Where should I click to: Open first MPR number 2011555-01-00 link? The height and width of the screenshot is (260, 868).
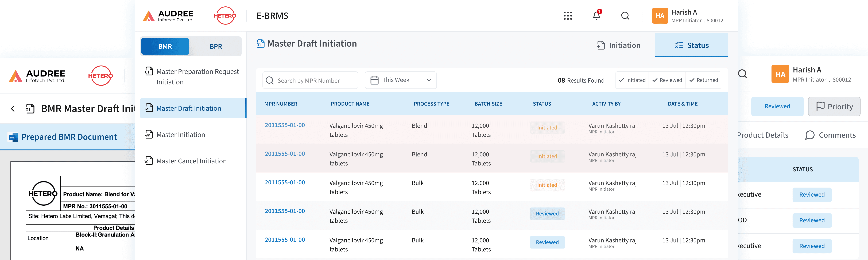(285, 125)
